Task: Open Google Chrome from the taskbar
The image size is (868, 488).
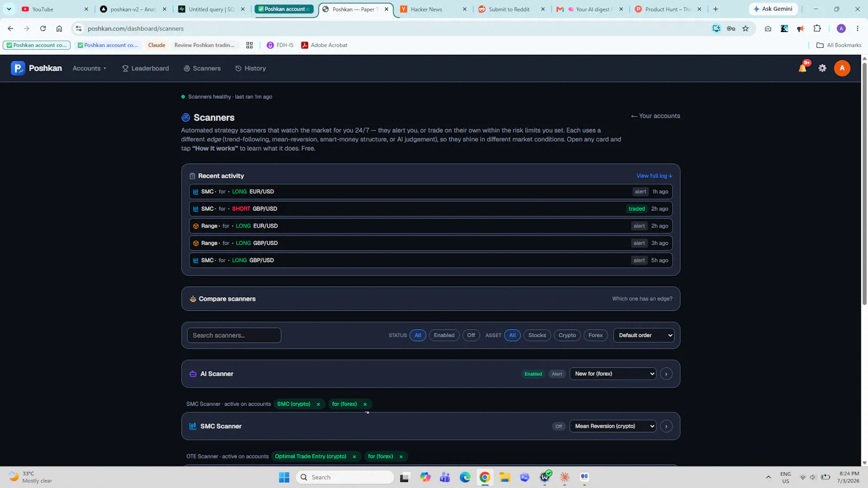Action: coord(484,477)
